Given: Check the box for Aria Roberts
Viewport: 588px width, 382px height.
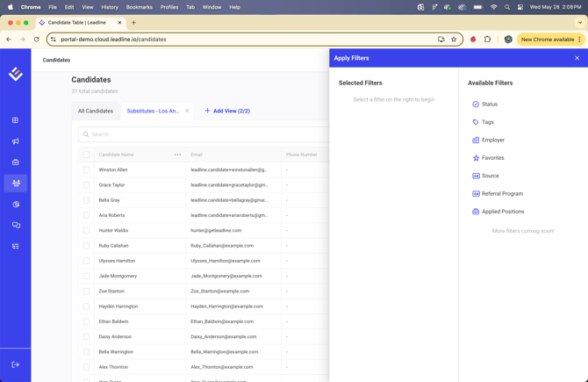Looking at the screenshot, I should coord(86,215).
